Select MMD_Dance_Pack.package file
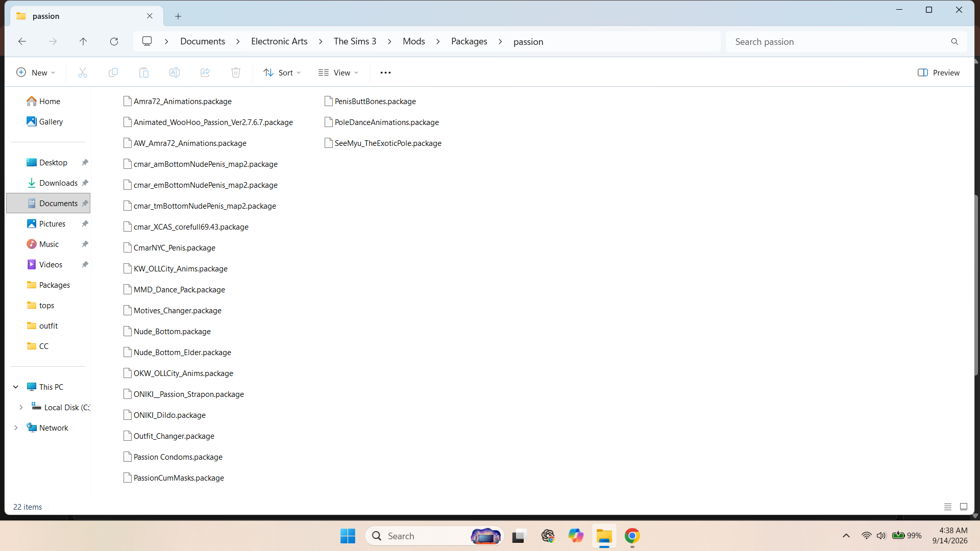This screenshot has width=980, height=551. click(174, 289)
